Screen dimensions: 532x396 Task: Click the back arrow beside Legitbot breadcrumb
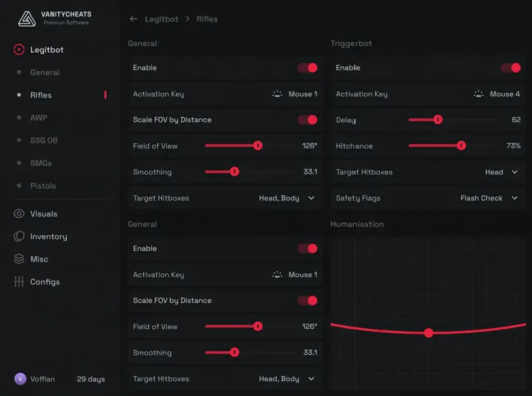point(134,19)
